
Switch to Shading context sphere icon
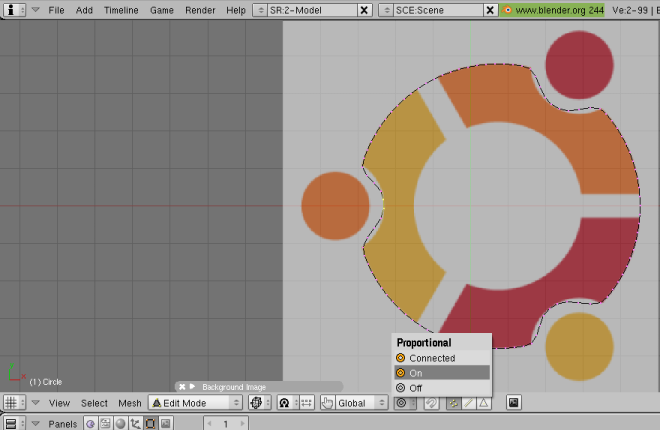(x=120, y=423)
